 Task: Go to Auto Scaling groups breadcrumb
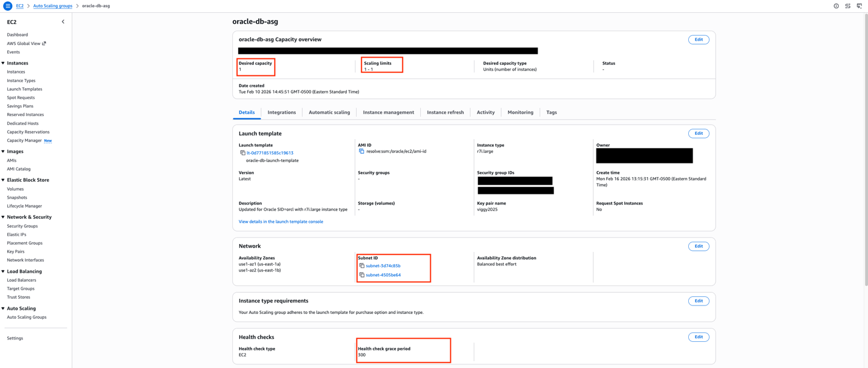(52, 6)
